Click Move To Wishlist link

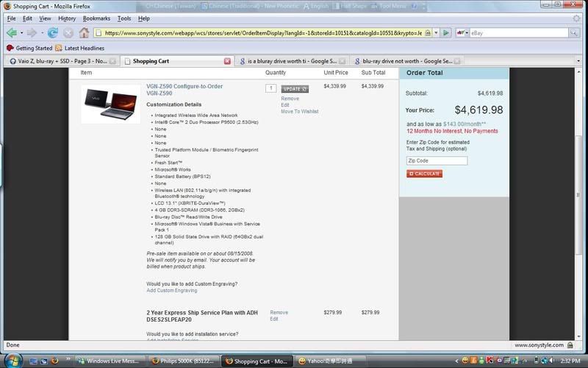coord(300,111)
